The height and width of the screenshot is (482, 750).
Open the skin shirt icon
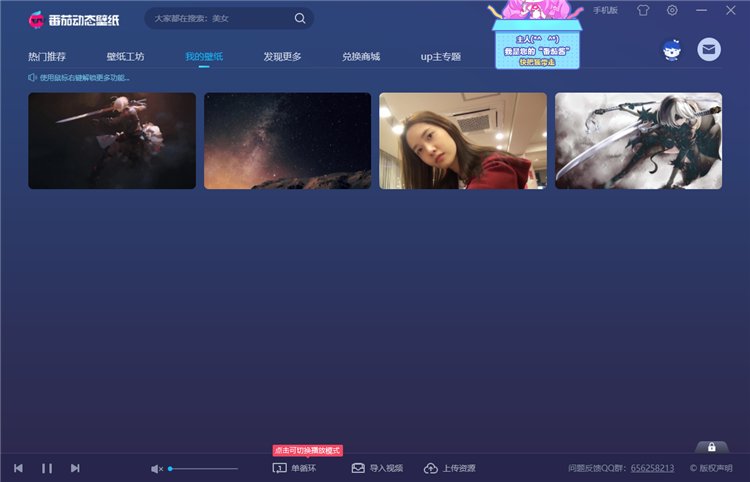(643, 10)
